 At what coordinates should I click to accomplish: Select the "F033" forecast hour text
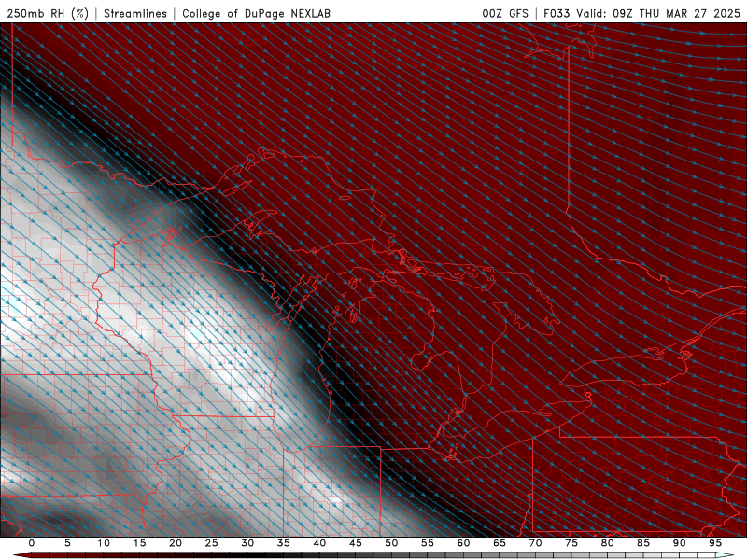[x=557, y=13]
